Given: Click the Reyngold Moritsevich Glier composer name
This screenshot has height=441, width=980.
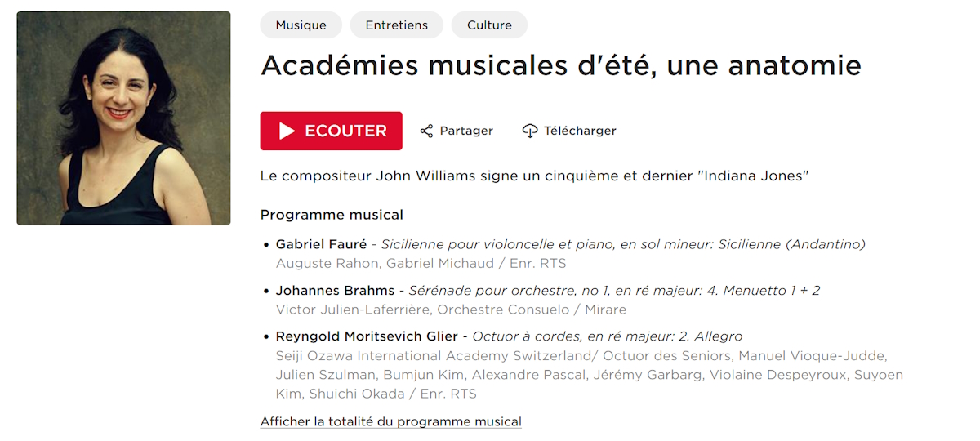Looking at the screenshot, I should click(x=367, y=336).
